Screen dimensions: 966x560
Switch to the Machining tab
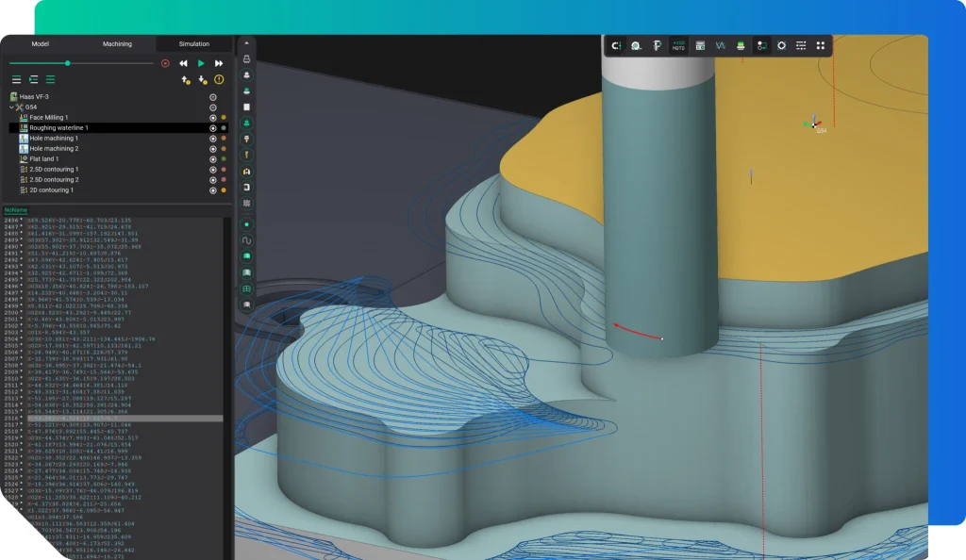pos(116,43)
